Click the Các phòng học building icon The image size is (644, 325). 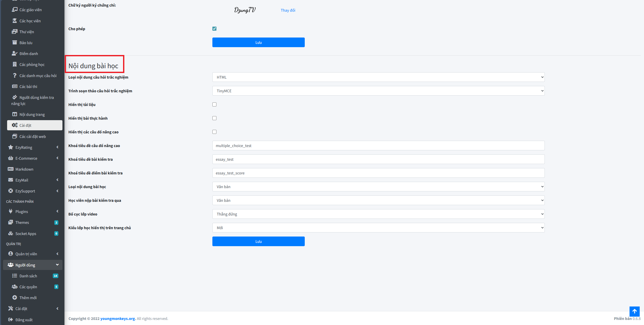point(14,64)
